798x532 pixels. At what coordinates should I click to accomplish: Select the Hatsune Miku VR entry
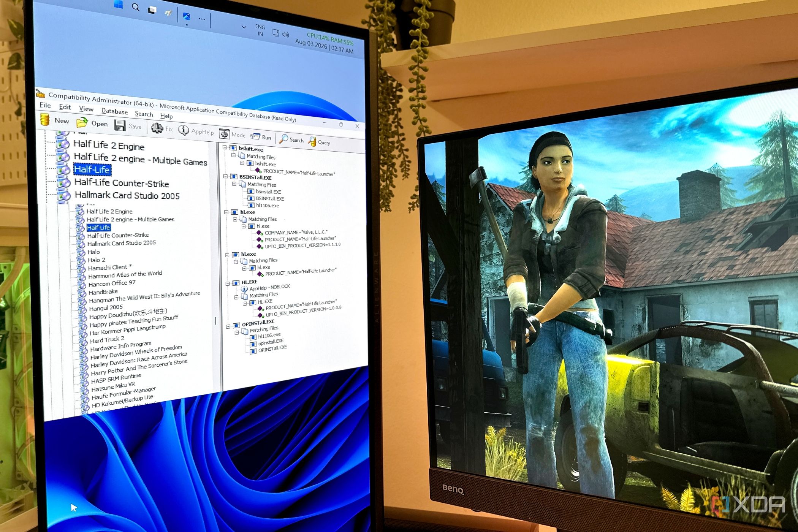pos(113,387)
